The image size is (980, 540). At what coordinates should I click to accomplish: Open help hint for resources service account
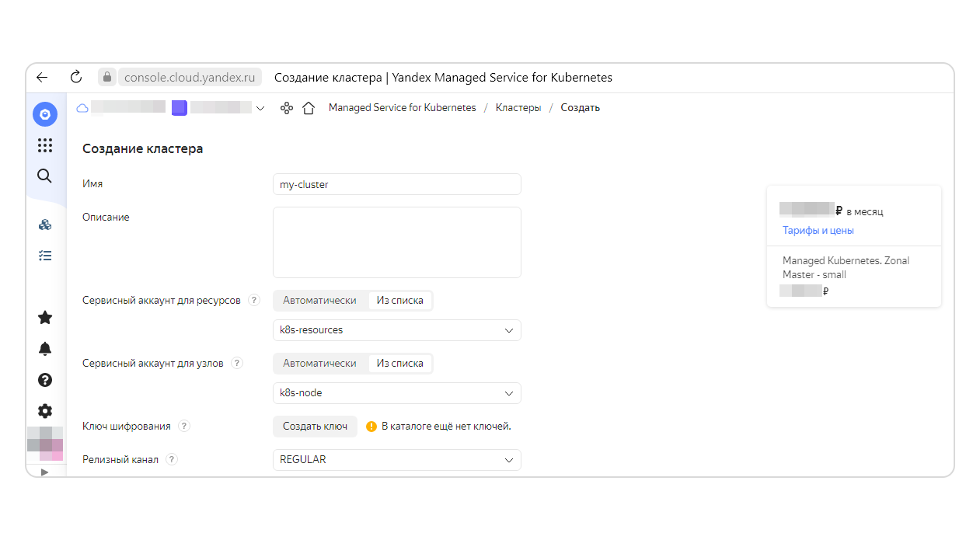[x=254, y=301]
